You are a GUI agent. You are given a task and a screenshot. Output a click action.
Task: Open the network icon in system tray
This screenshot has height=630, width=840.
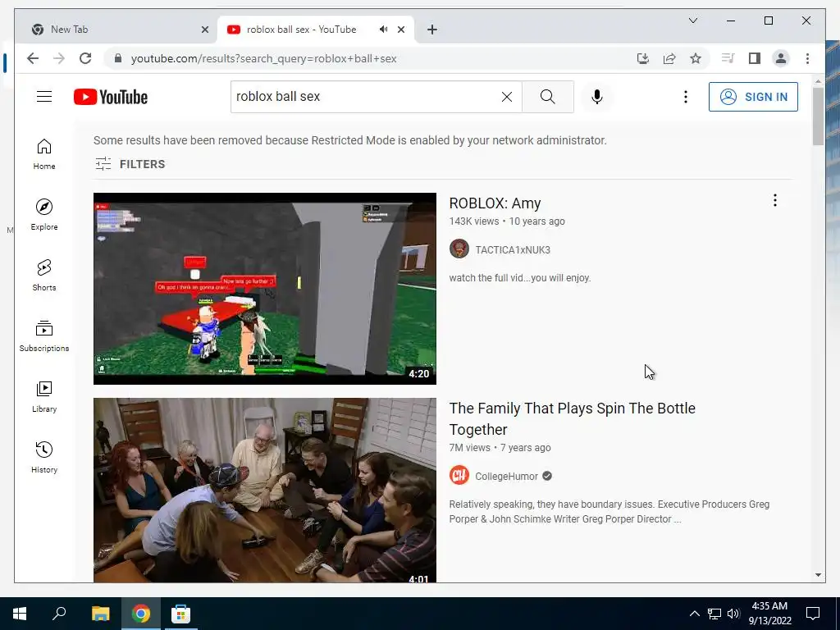tap(714, 614)
